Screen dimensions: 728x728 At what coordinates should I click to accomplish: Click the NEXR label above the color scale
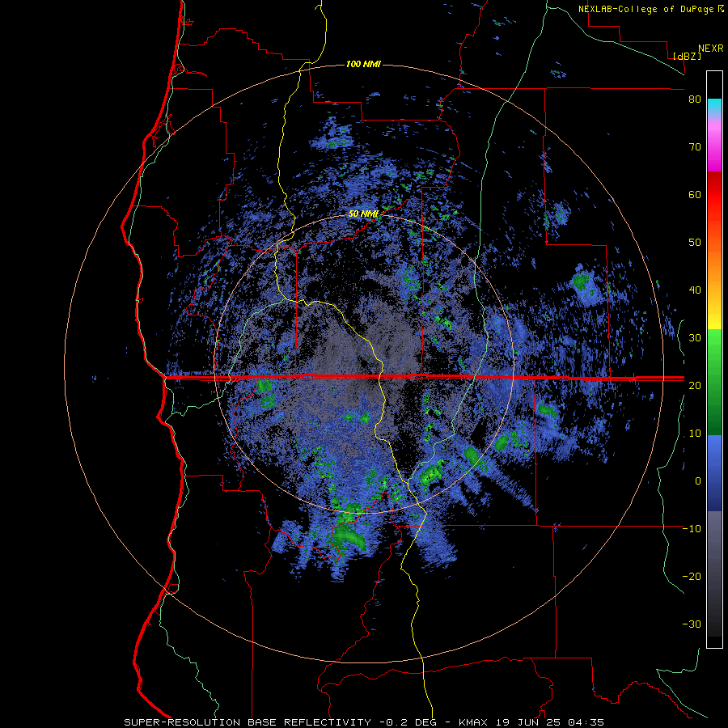711,49
